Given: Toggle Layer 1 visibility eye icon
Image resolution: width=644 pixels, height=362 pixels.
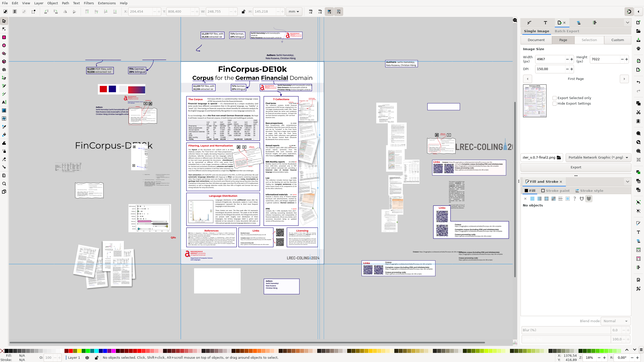Looking at the screenshot, I should [x=87, y=357].
